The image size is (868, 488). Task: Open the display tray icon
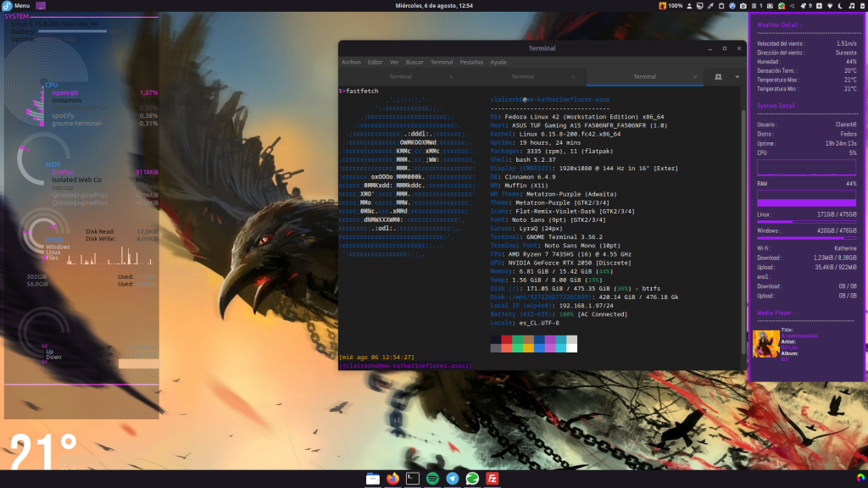click(699, 6)
